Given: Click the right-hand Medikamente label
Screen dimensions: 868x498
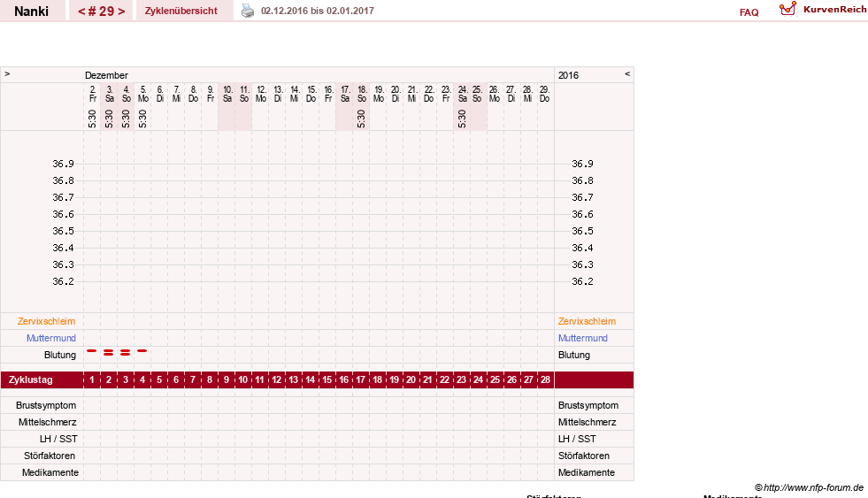Looking at the screenshot, I should [587, 472].
